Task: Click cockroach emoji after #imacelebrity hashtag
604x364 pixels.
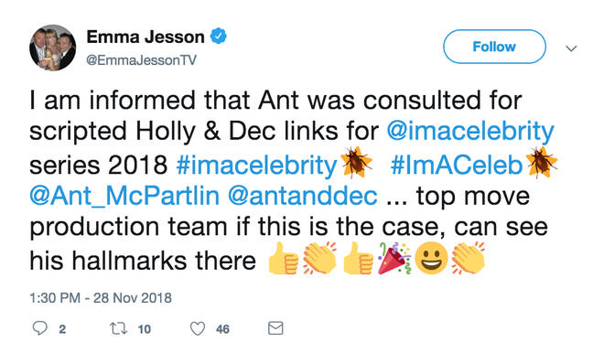Action: [x=357, y=162]
